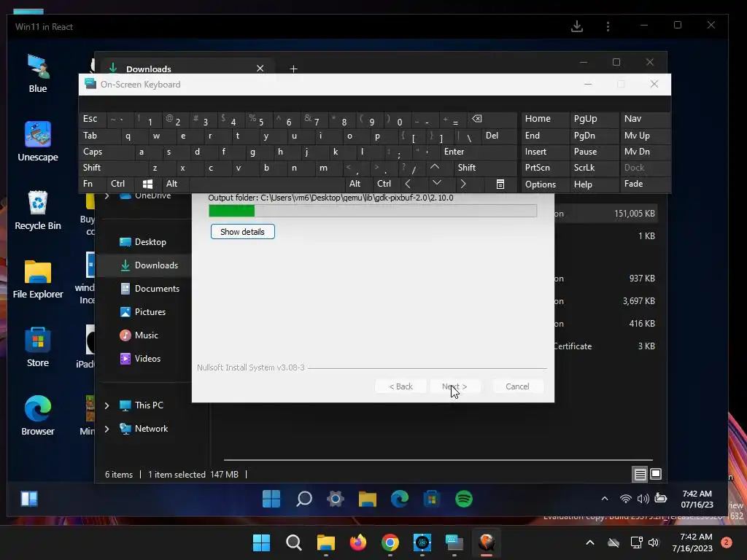
Task: Select Pictures in Explorer sidebar
Action: coord(143,312)
